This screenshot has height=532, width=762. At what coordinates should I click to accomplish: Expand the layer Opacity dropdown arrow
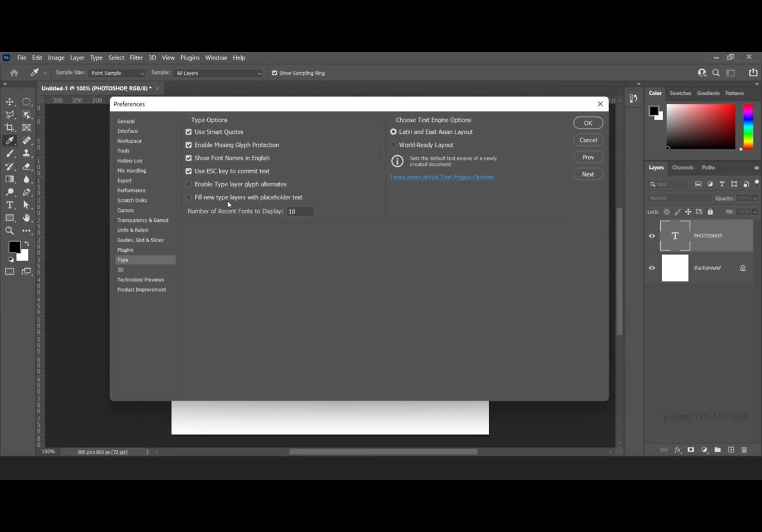click(755, 198)
